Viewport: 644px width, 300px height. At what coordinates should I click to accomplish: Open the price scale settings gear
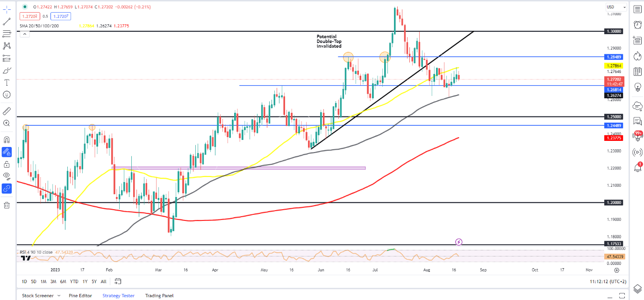(x=617, y=270)
